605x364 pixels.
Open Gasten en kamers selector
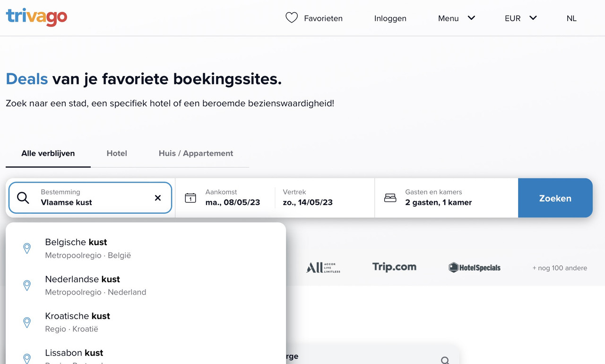coord(447,198)
